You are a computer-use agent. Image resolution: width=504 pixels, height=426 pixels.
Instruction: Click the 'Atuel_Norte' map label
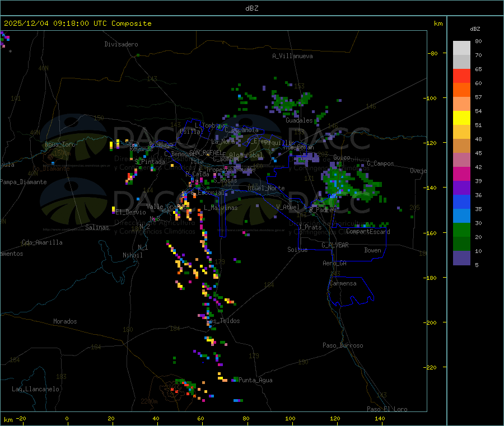[266, 188]
